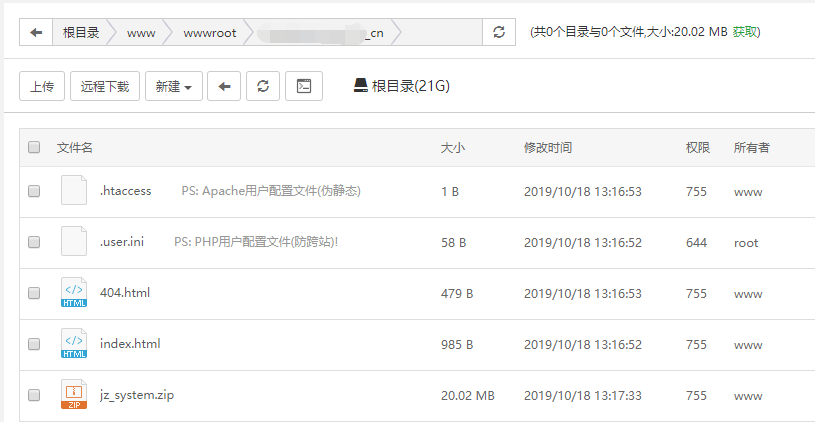
Task: Open the terminal icon button
Action: pyautogui.click(x=303, y=87)
